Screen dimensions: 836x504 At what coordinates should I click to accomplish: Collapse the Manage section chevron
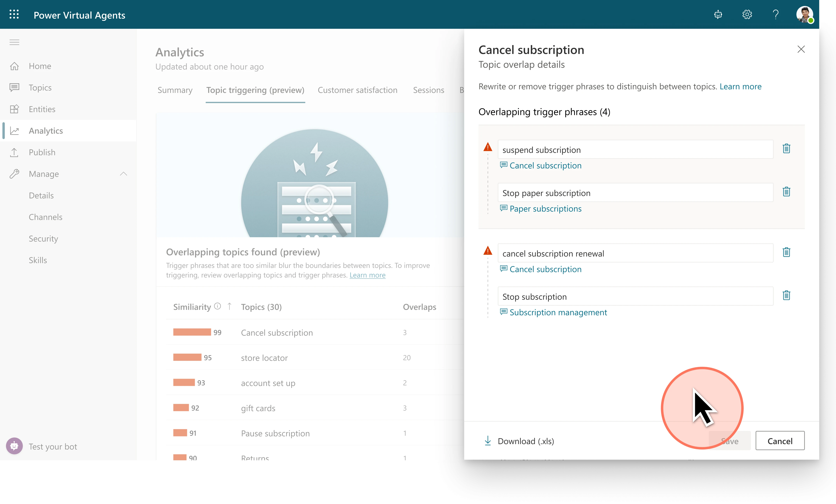pyautogui.click(x=123, y=174)
